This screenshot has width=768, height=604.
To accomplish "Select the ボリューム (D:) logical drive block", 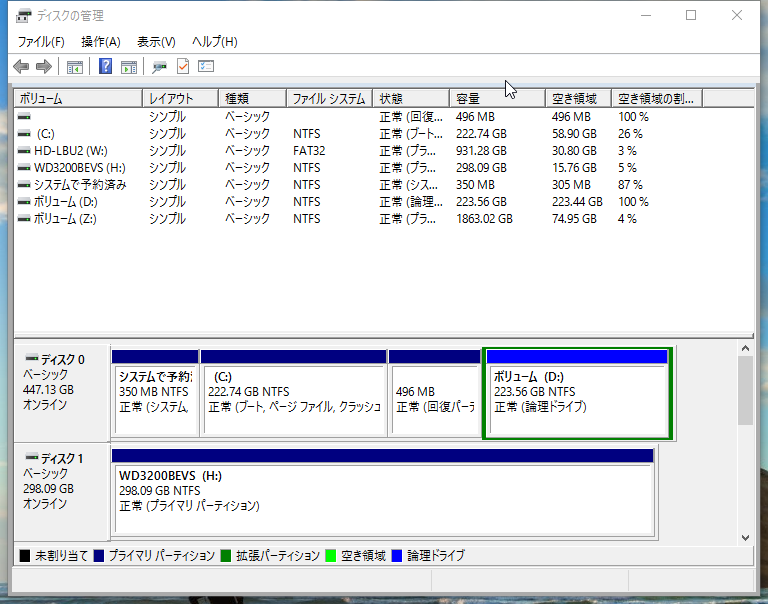I will (577, 393).
